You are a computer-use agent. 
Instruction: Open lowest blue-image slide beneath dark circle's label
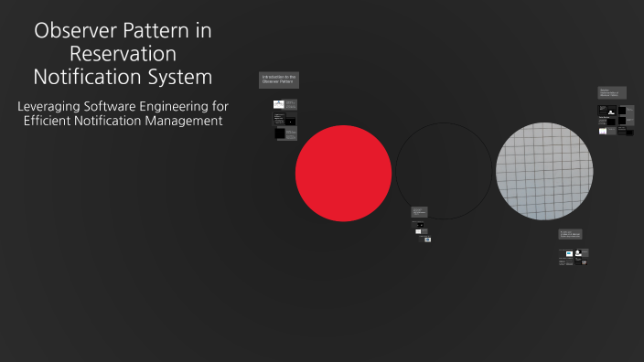[x=425, y=239]
